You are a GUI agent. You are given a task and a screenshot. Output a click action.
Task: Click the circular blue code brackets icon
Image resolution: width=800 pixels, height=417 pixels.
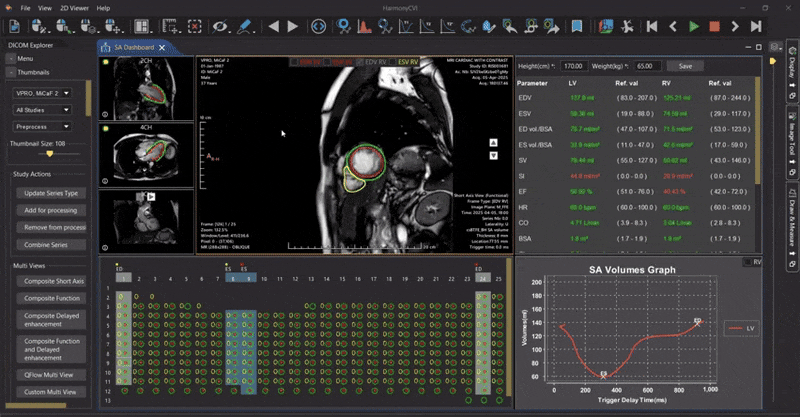(318, 26)
